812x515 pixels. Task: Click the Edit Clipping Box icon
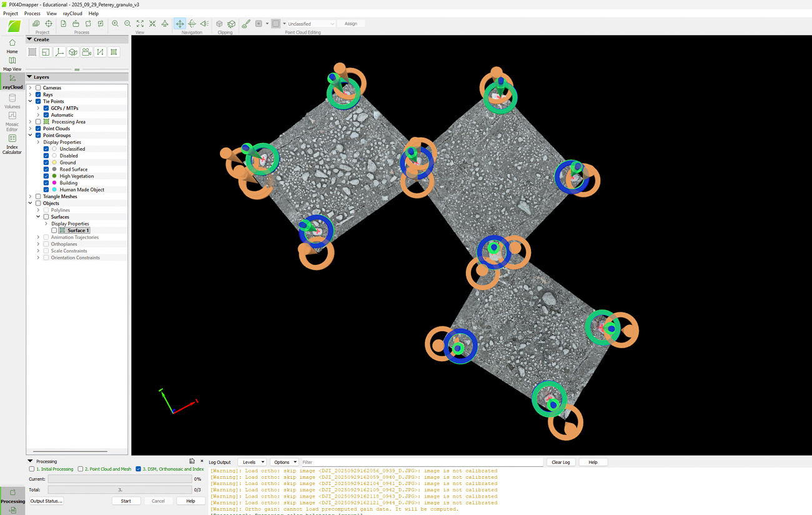coord(232,24)
